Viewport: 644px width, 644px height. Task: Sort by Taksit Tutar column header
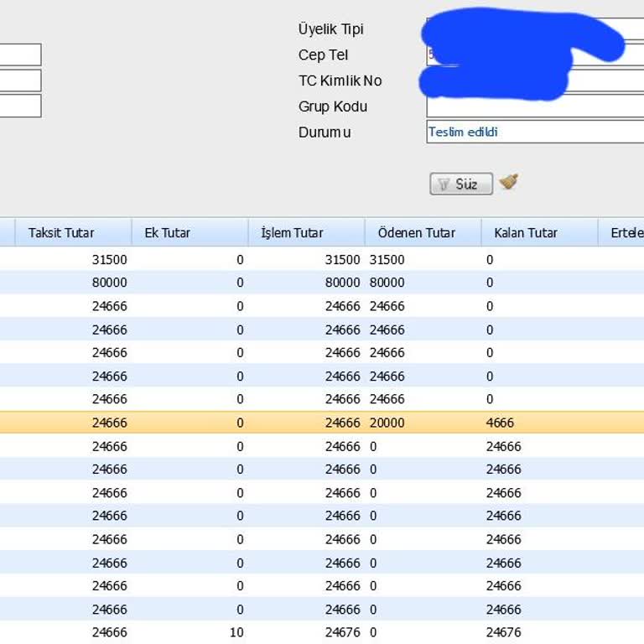(x=72, y=233)
